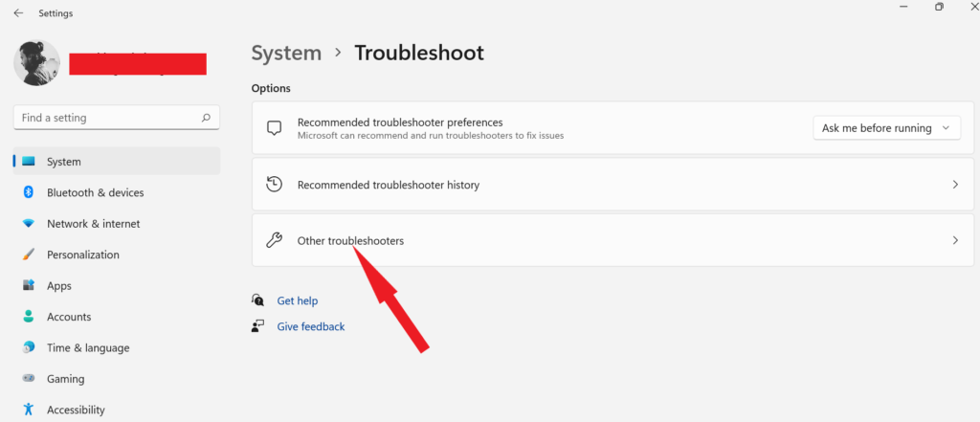Click Recommended troubleshooter preferences title text
980x422 pixels.
coord(400,122)
